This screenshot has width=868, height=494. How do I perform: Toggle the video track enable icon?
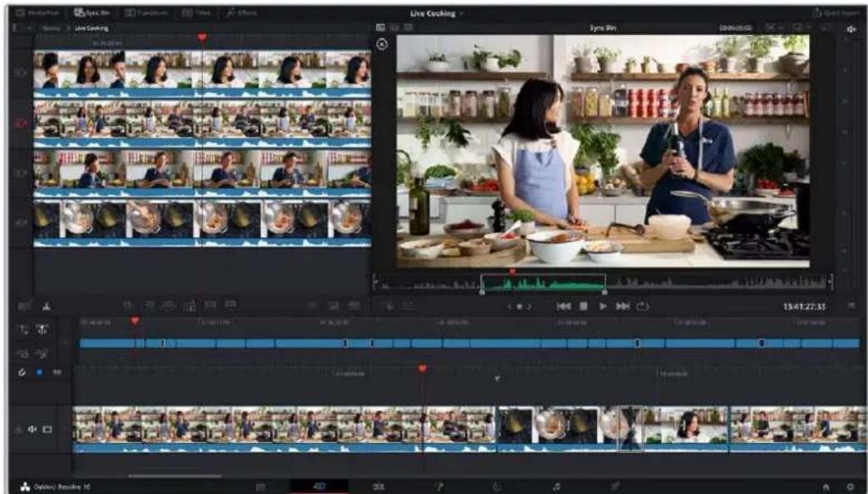[x=47, y=429]
